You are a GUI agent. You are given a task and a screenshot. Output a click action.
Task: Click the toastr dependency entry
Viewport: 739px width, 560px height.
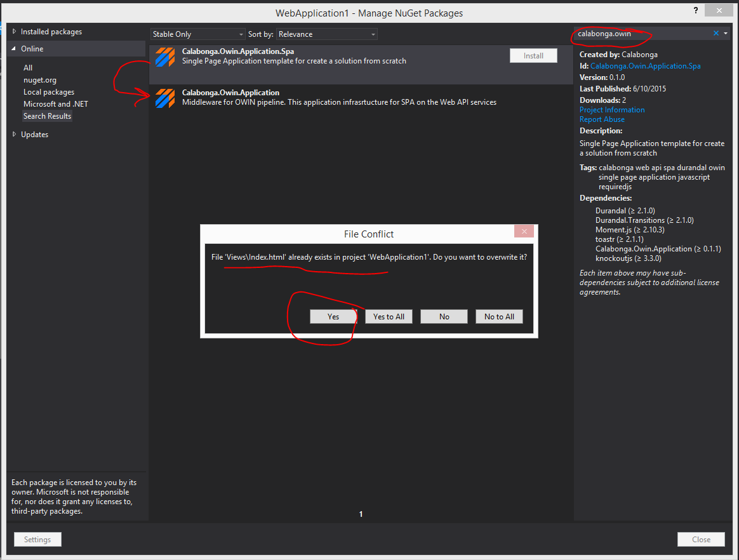619,239
